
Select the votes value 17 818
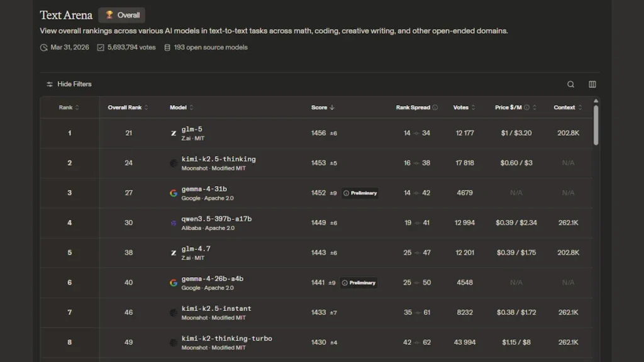[x=465, y=163]
